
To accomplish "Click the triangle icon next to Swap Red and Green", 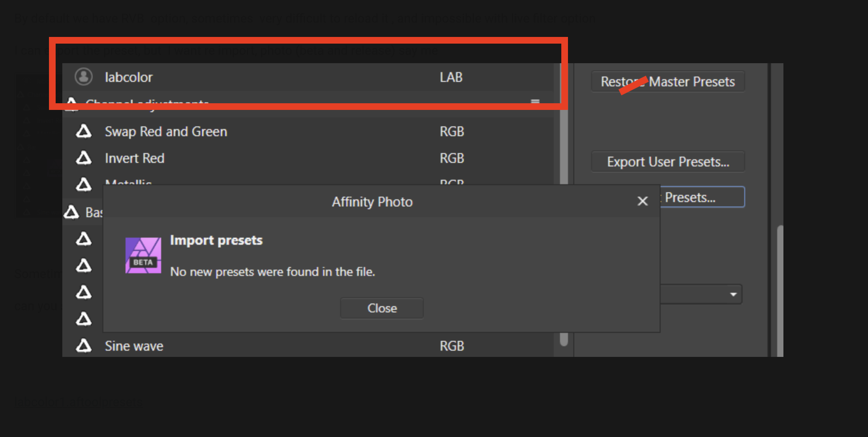I will tap(83, 131).
